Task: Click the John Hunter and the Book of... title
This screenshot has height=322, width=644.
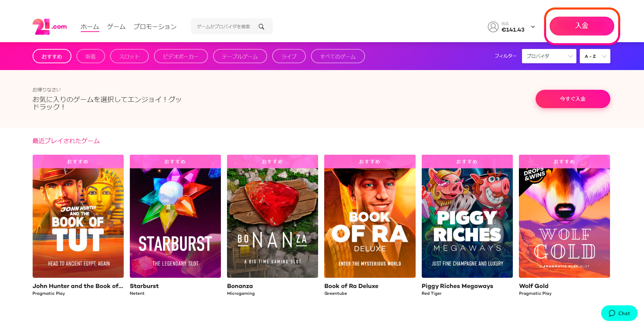Action: pyautogui.click(x=78, y=286)
